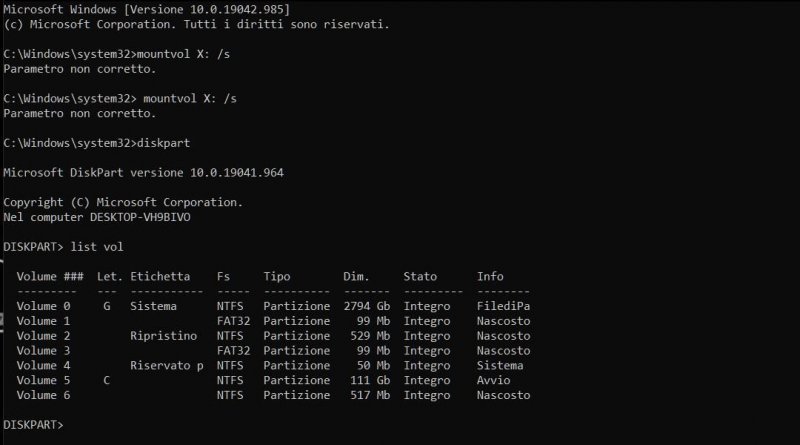Viewport: 800px width, 445px height.
Task: Click the "Volume ###" column header
Action: tap(50, 275)
